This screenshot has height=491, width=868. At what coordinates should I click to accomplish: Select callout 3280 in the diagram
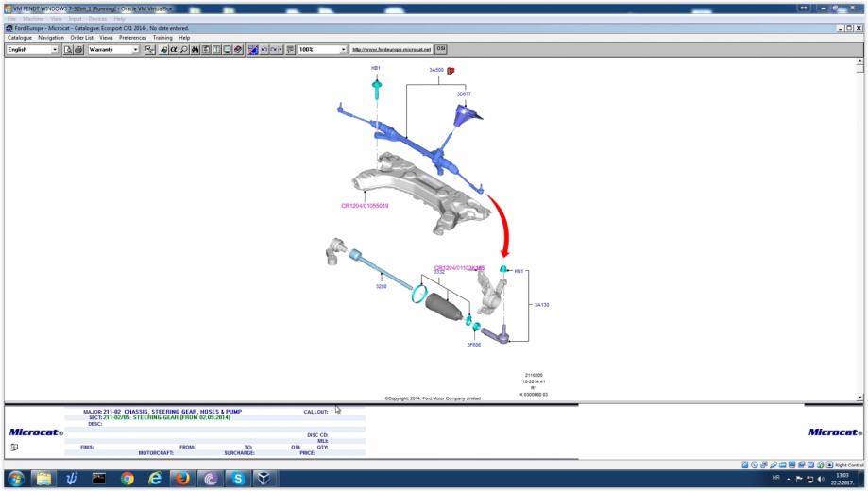coord(381,286)
